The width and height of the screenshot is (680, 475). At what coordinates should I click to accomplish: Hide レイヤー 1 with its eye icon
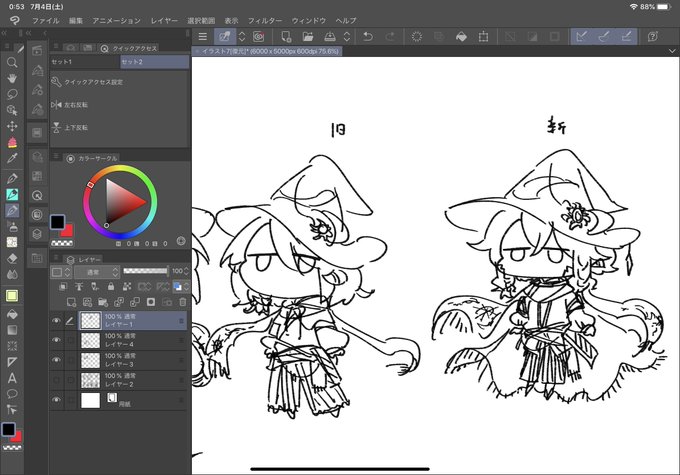coord(56,321)
